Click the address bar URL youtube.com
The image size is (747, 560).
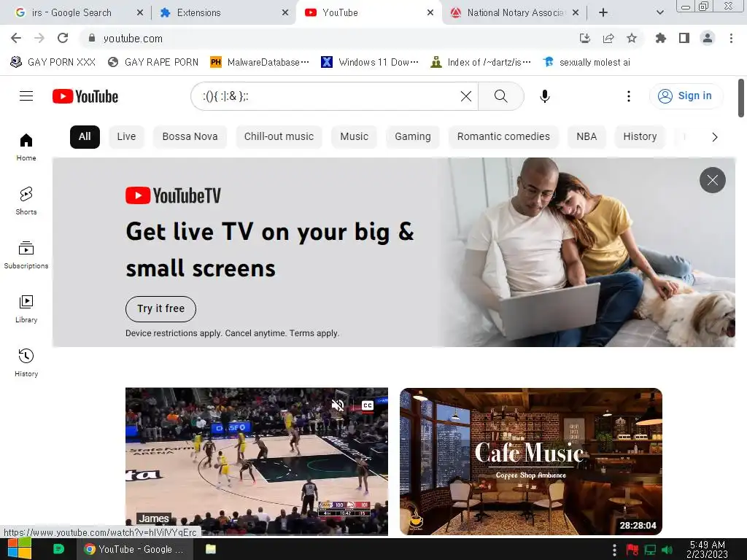click(x=133, y=38)
